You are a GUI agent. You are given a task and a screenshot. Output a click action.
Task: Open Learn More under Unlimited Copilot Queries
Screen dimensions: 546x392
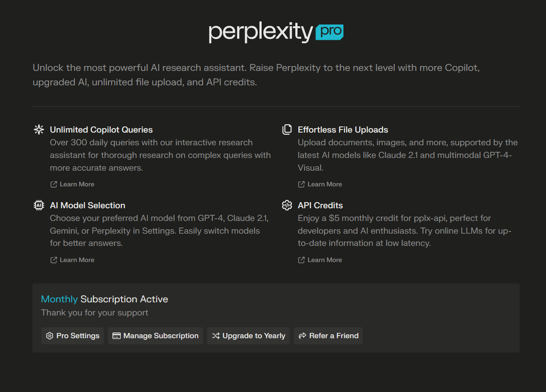click(x=77, y=184)
